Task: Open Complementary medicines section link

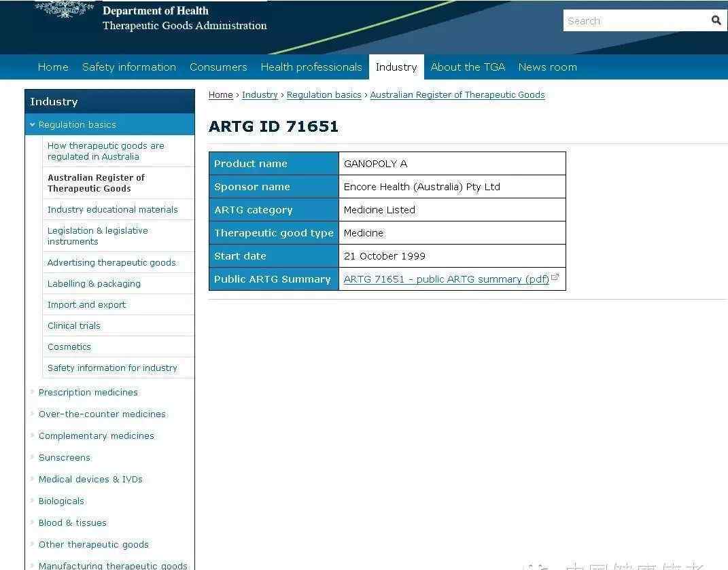Action: (x=96, y=435)
